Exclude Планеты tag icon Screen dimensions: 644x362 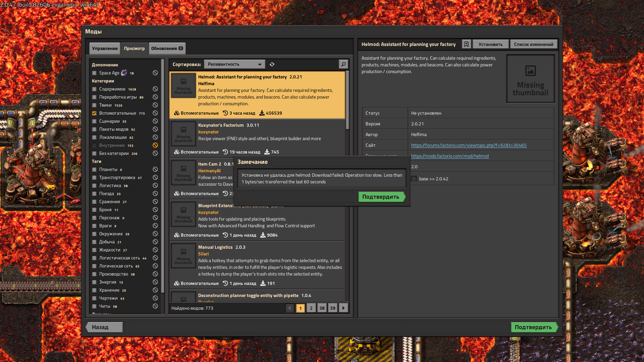pos(155,169)
